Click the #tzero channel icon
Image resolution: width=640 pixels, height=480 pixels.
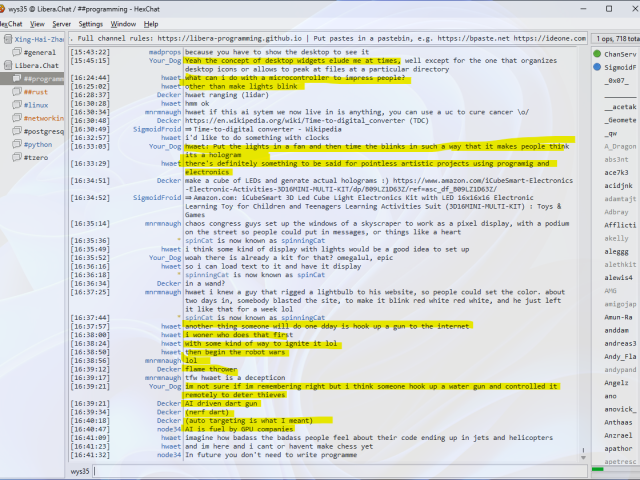click(x=16, y=156)
